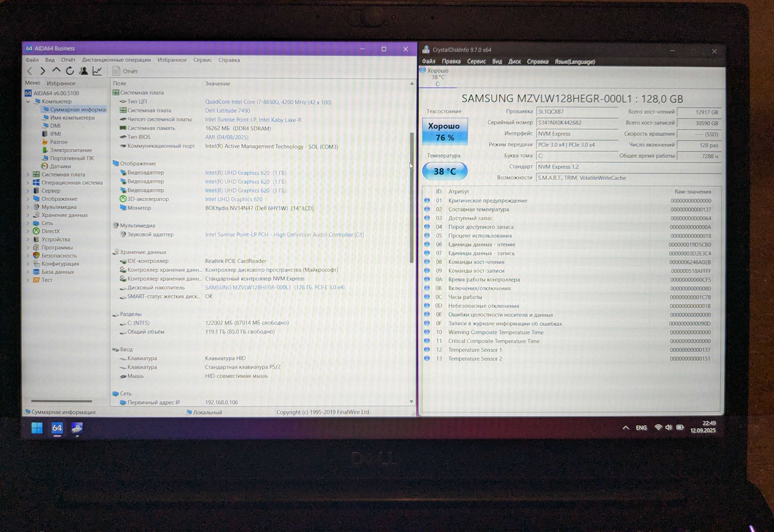The width and height of the screenshot is (774, 532).
Task: Open the Датчики sensors item
Action: (60, 166)
